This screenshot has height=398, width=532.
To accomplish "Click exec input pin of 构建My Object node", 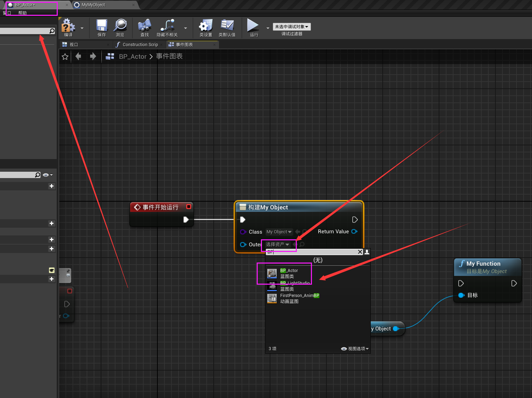I will coord(243,220).
